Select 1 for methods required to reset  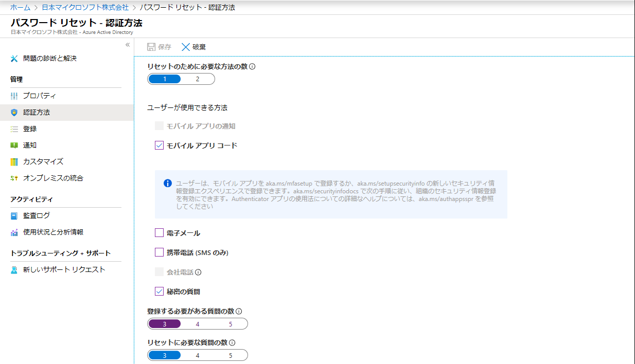(165, 79)
